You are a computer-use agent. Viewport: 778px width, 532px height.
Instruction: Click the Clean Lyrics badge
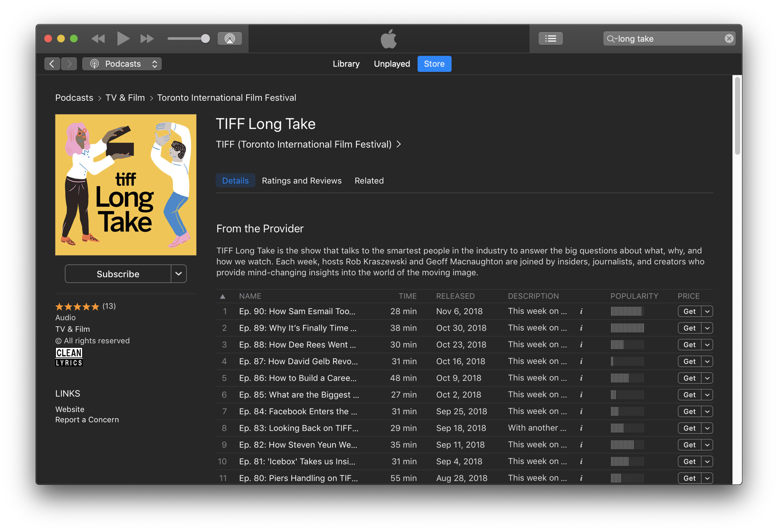[x=69, y=357]
